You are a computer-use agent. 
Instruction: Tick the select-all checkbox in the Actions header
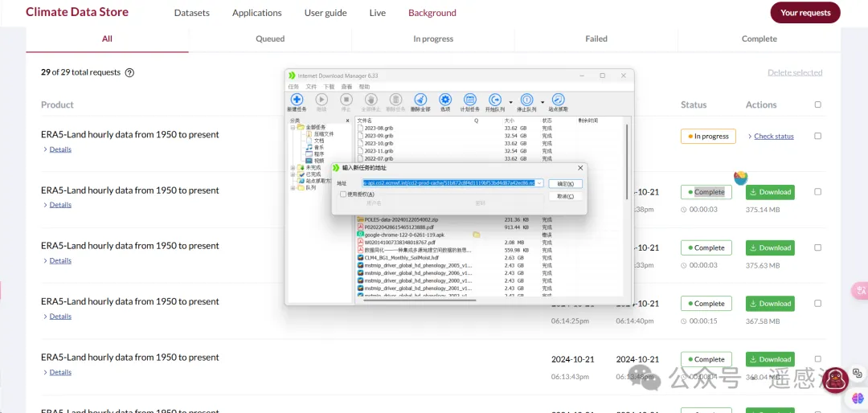click(x=817, y=104)
